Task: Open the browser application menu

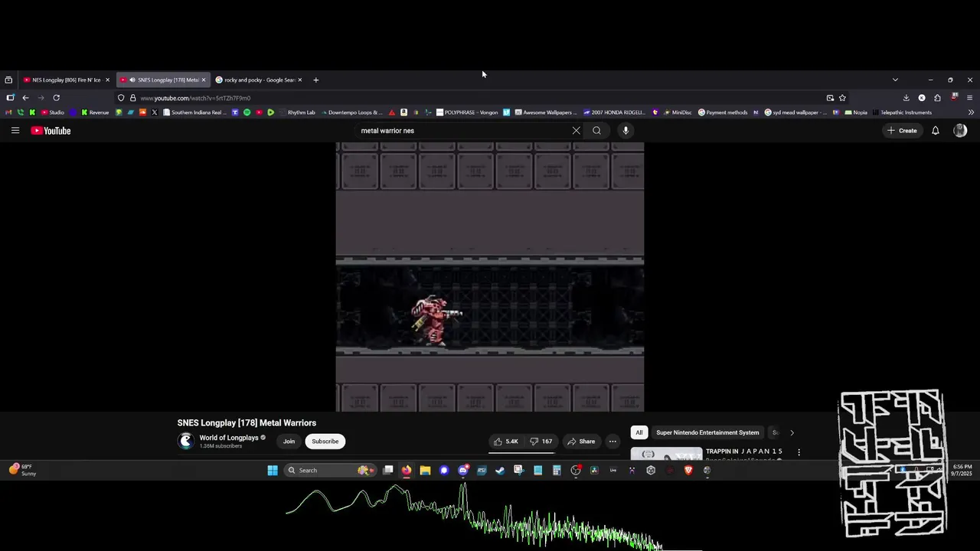Action: click(x=969, y=98)
